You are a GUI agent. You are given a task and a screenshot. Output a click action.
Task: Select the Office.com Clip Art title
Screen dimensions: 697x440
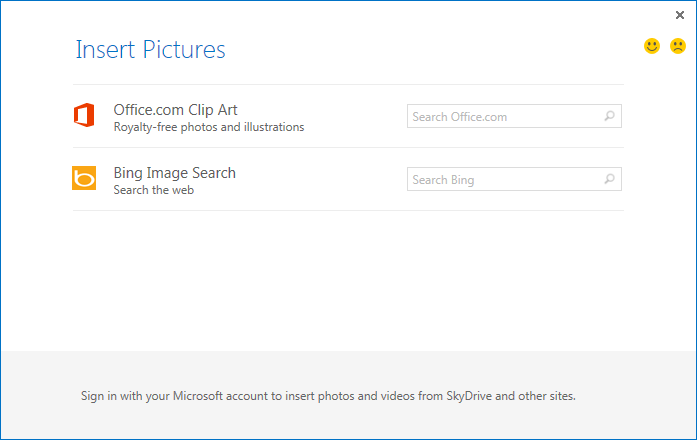[x=176, y=110]
